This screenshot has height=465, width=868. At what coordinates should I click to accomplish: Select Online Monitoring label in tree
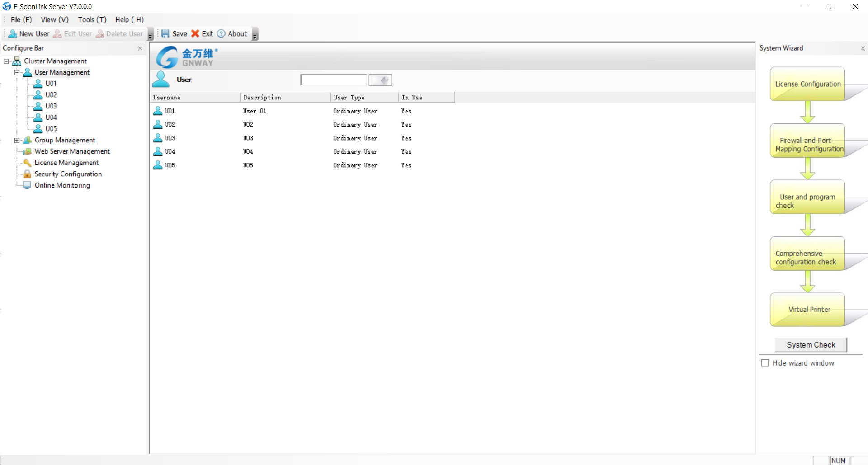click(x=62, y=185)
